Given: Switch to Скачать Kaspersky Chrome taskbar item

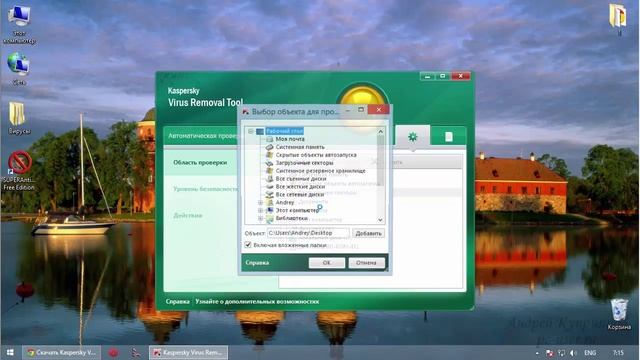Looking at the screenshot, I should click(x=62, y=352).
